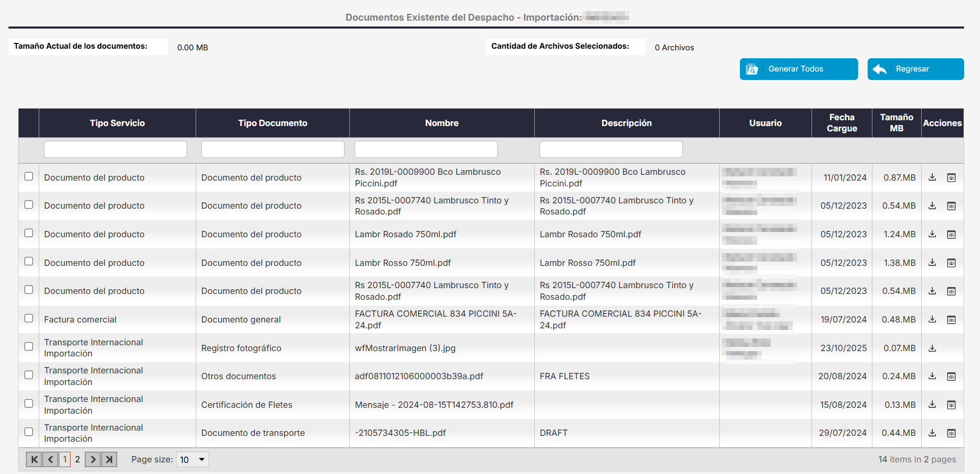Viewport: 980px width, 474px height.
Task: Download the Lambr Rosado 750ml.pdf file
Action: [932, 234]
